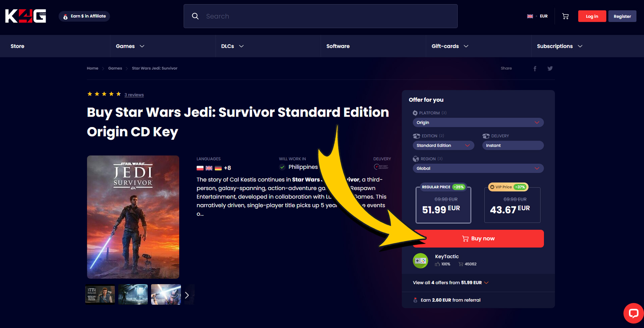Select the VIP Price option
Screen dimensions: 644x328
pyautogui.click(x=512, y=205)
